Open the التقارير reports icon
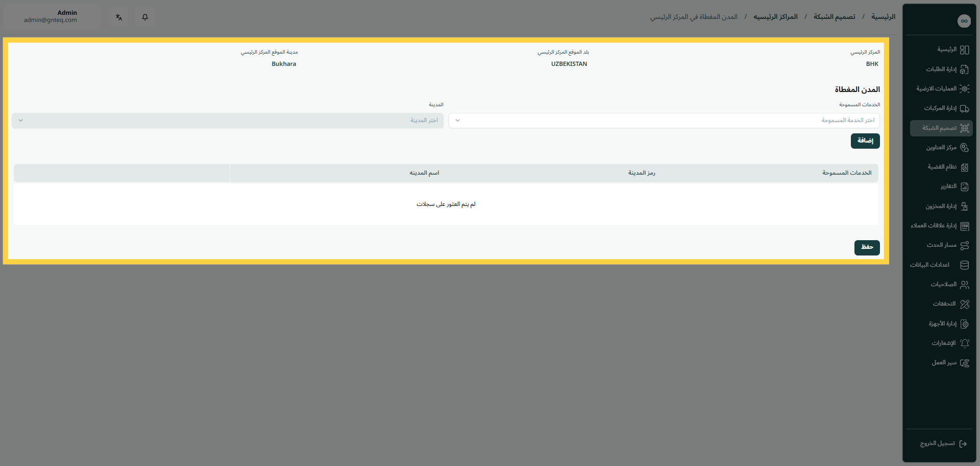The height and width of the screenshot is (466, 980). pyautogui.click(x=964, y=187)
